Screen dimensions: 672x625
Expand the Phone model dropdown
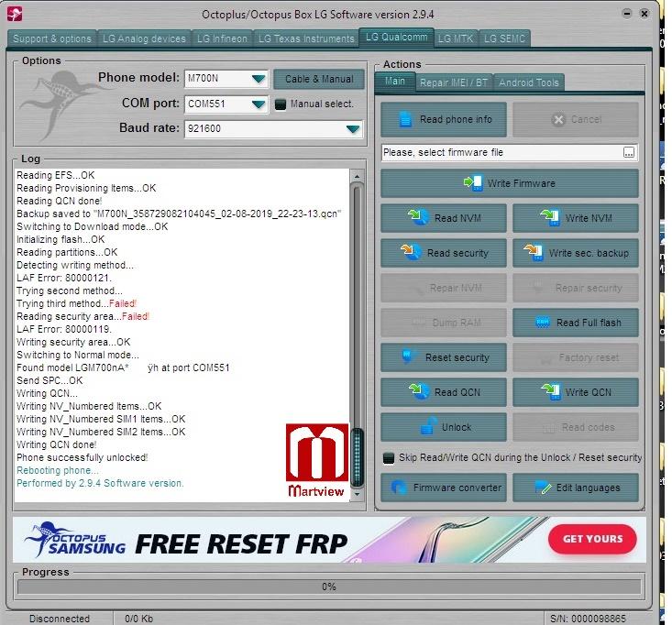point(259,79)
